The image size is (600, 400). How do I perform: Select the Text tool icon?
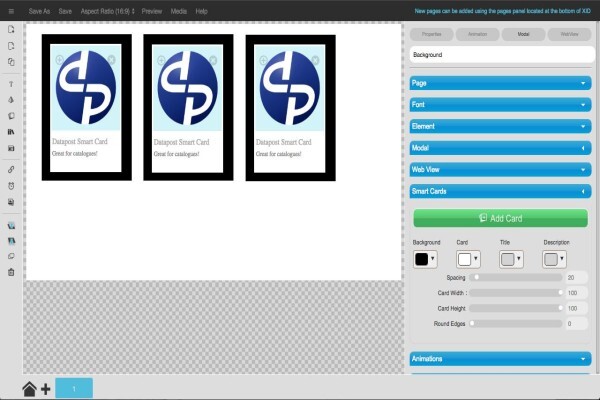[11, 84]
